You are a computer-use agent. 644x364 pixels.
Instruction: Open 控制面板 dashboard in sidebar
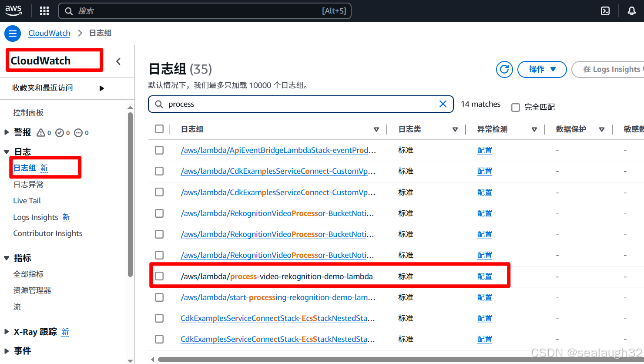pyautogui.click(x=28, y=113)
